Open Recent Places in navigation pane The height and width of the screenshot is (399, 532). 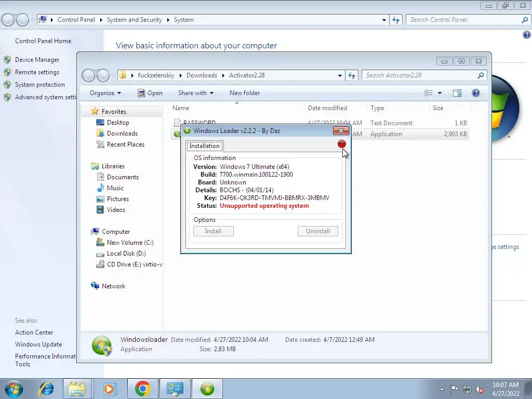[x=126, y=144]
